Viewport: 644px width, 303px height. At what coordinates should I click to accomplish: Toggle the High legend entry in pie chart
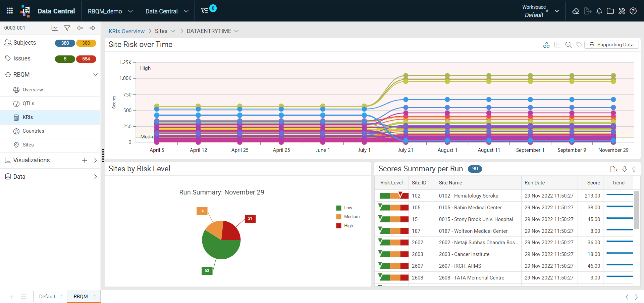point(344,226)
